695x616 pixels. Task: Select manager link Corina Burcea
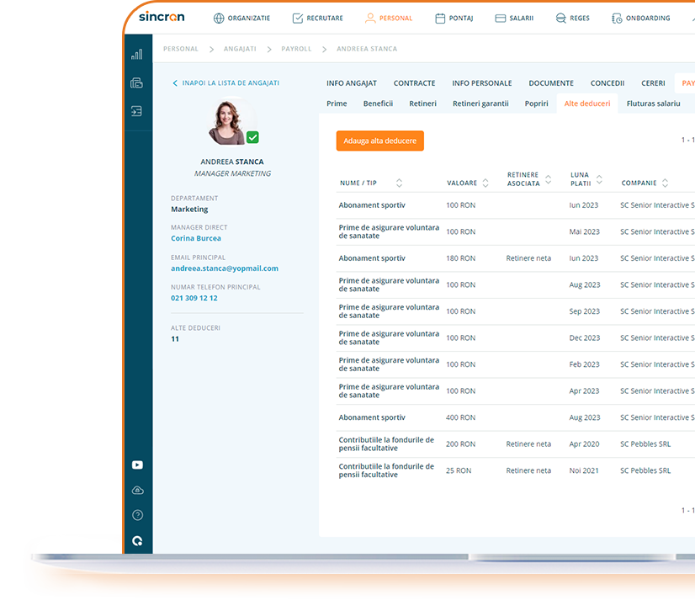(x=195, y=238)
